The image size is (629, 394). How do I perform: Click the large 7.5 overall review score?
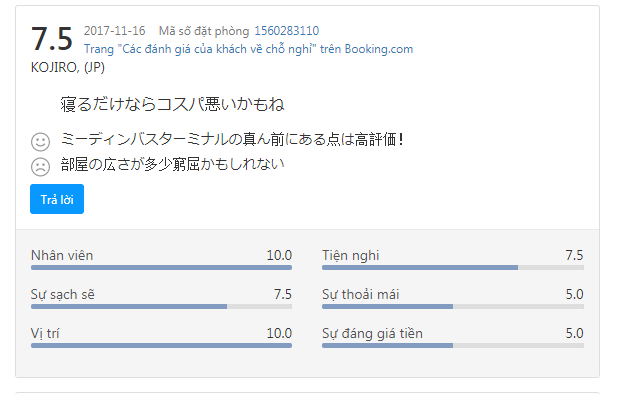coord(52,39)
